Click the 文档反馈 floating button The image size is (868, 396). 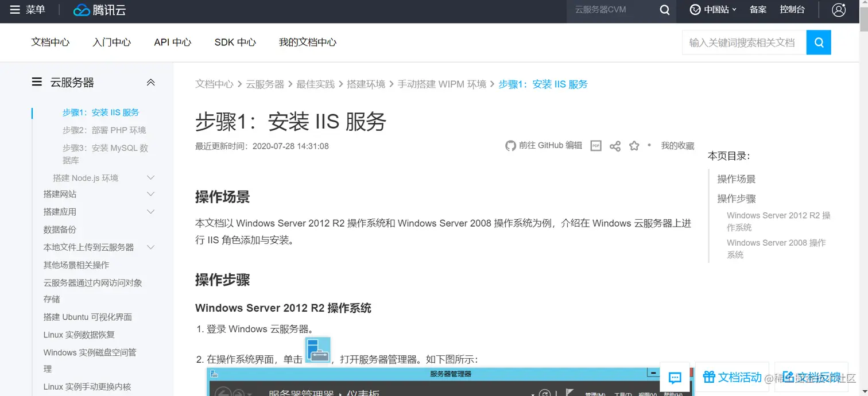(x=811, y=378)
